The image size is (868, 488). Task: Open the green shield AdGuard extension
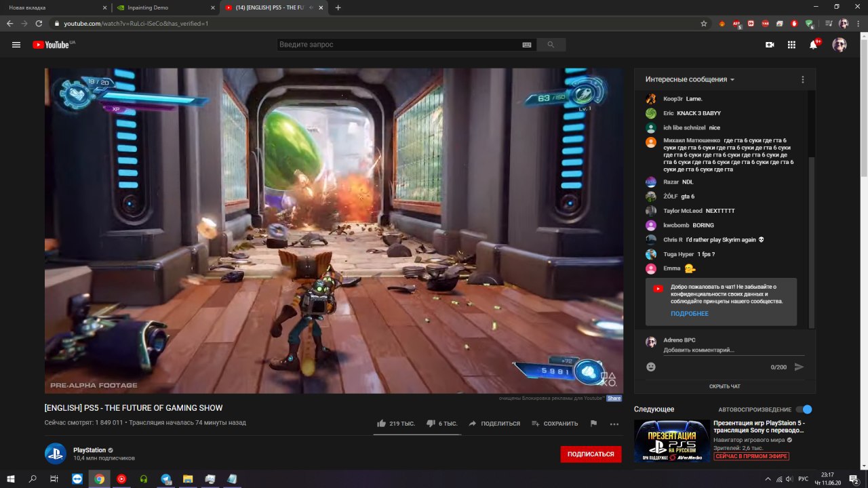coord(810,24)
